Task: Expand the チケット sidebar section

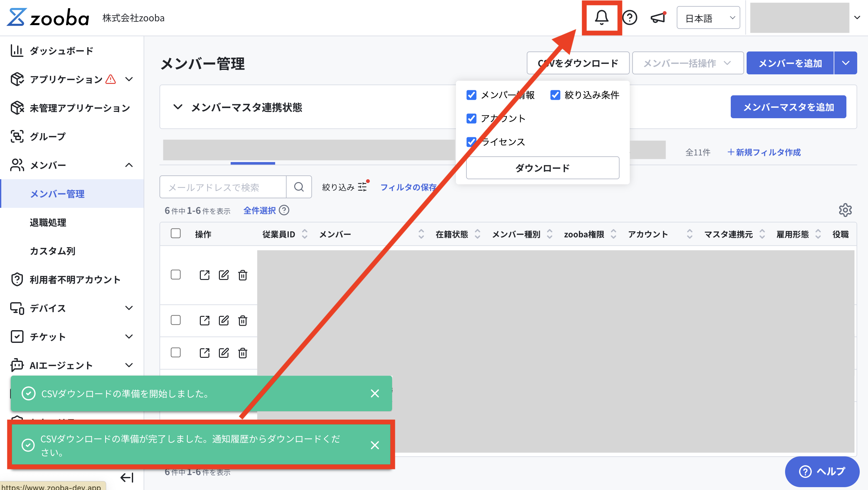Action: point(129,337)
